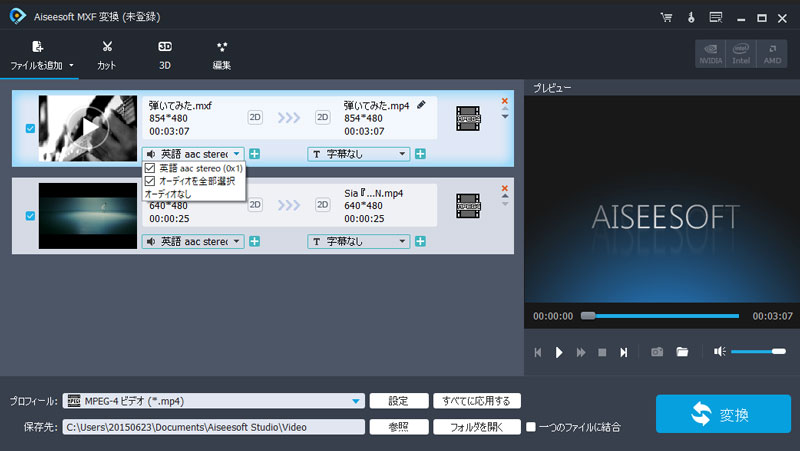Fast forward the preview
800x451 pixels.
pyautogui.click(x=581, y=353)
